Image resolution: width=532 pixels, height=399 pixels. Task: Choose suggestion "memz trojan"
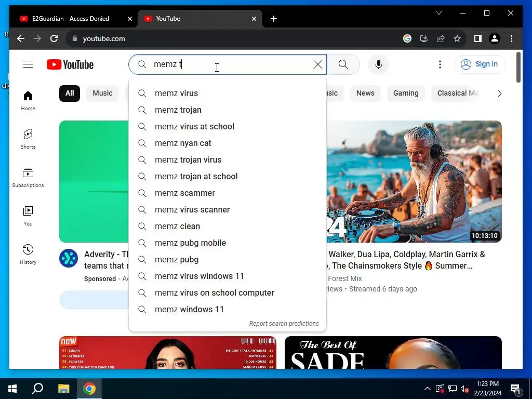click(228, 110)
